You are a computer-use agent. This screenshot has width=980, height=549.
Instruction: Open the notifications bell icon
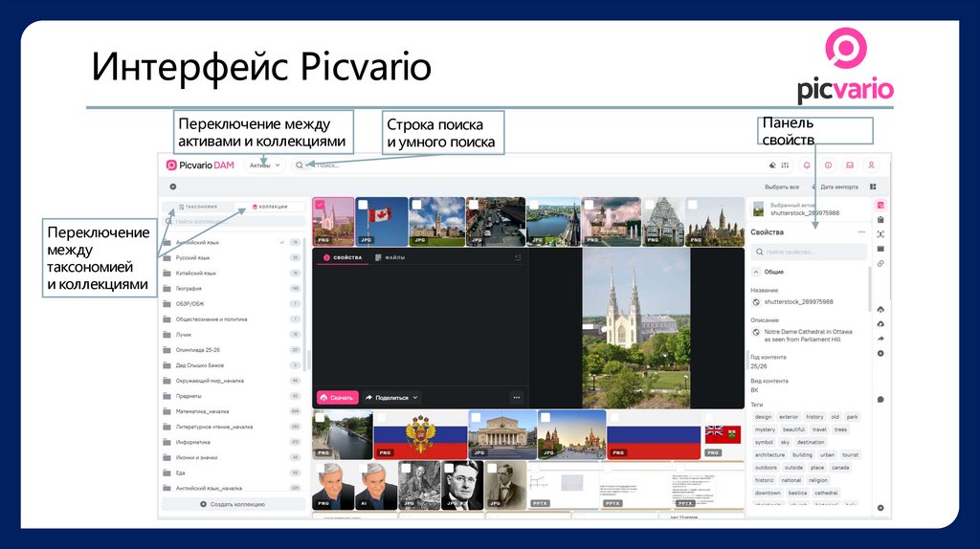point(806,165)
